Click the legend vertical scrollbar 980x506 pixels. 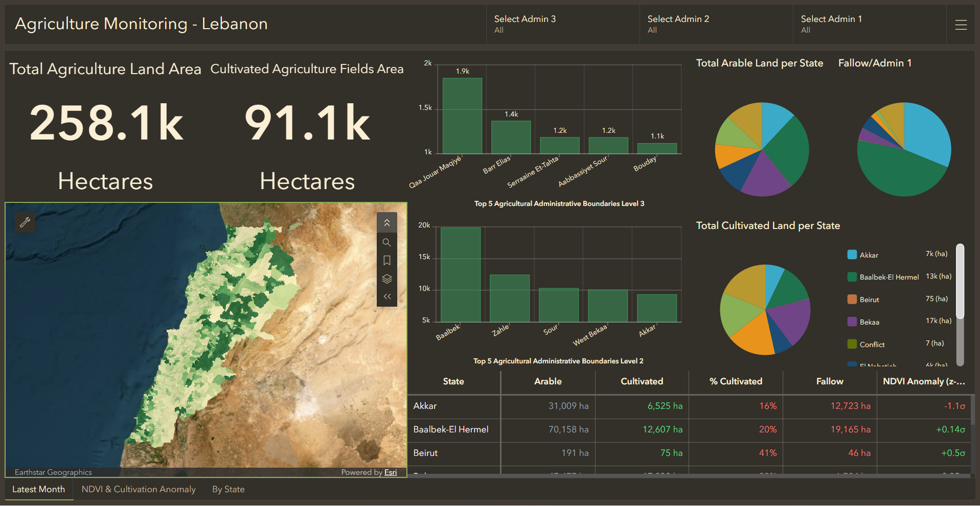click(960, 305)
